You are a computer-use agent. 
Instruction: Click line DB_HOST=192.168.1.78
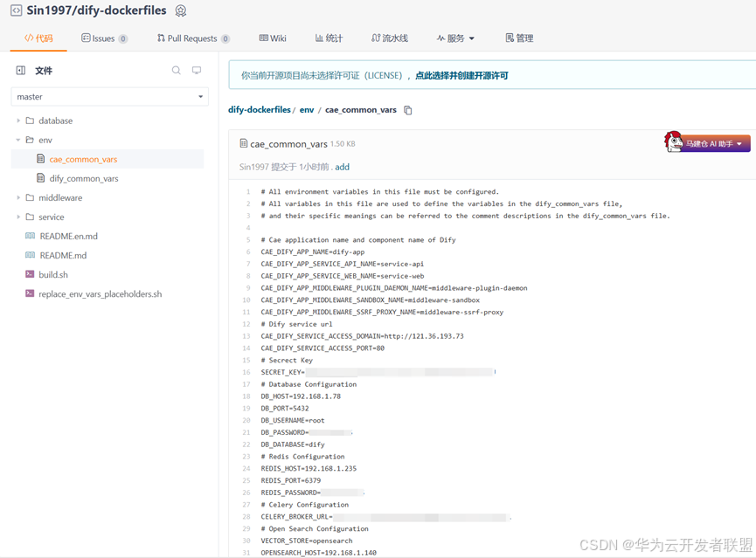pos(301,396)
